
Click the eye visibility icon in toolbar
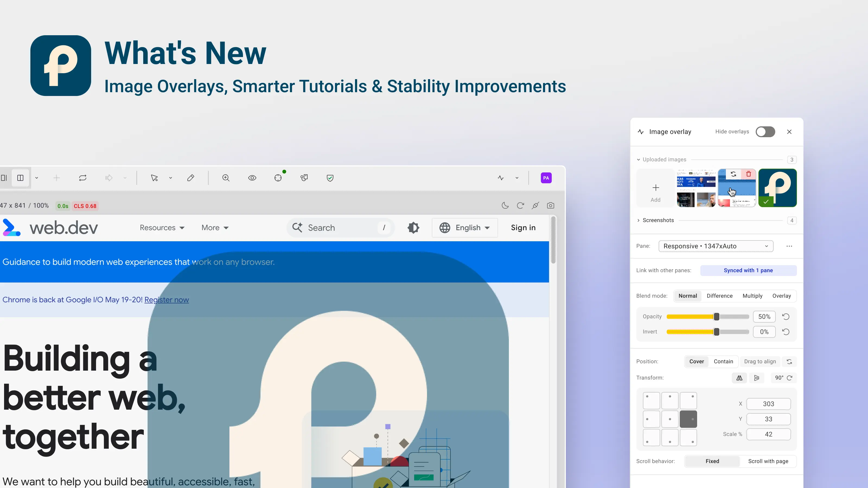(252, 178)
